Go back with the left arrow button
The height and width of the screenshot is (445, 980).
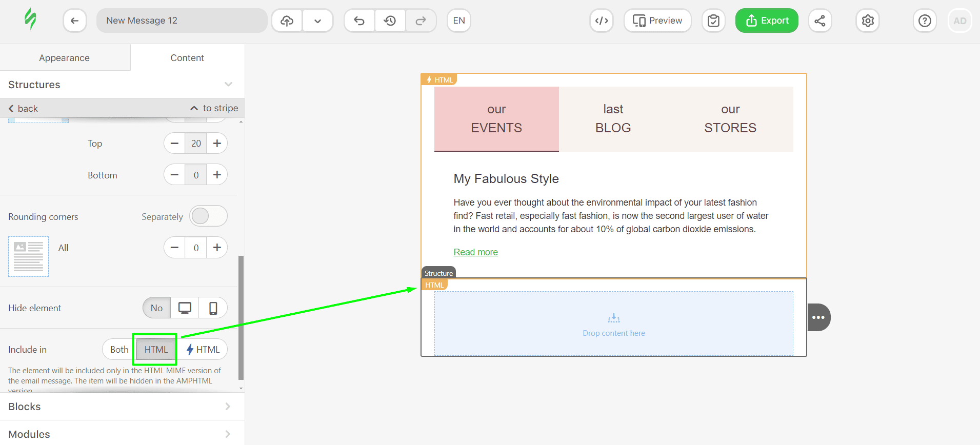point(75,21)
